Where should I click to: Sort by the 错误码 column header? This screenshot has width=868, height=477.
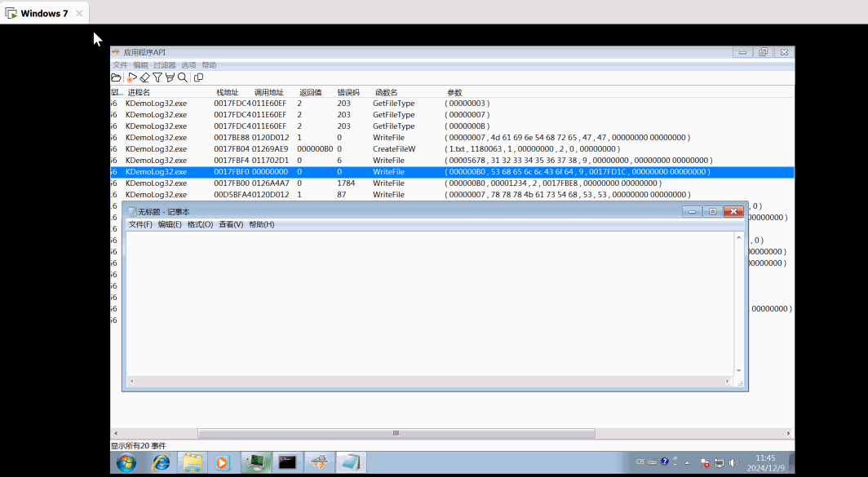click(348, 92)
